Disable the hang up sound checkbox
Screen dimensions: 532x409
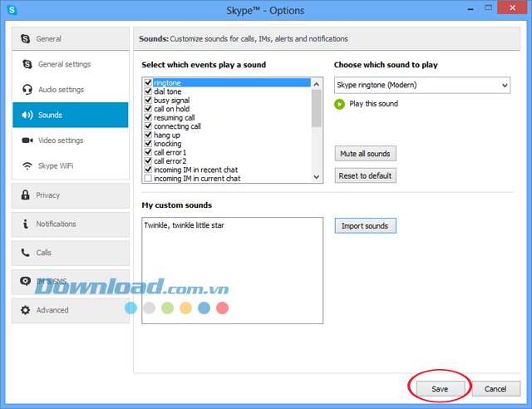(148, 135)
